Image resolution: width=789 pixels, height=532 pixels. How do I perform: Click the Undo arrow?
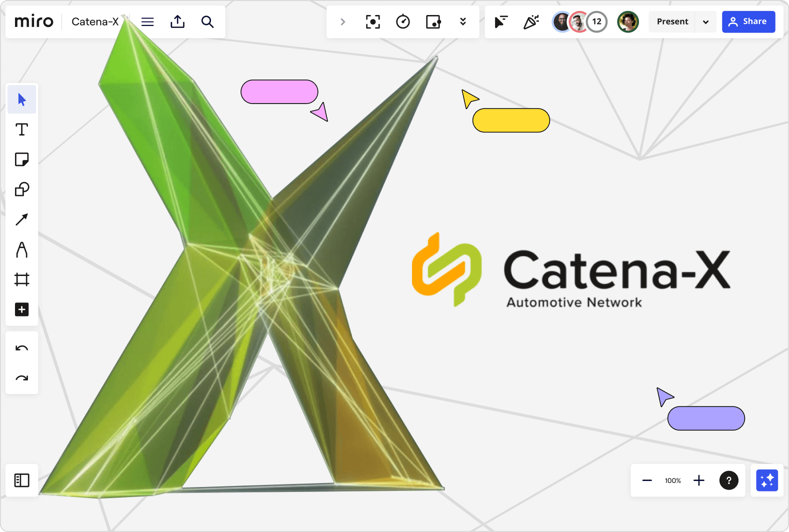point(21,348)
